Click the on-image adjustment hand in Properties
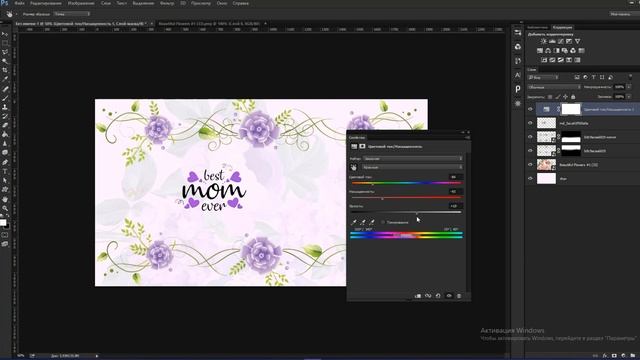640x360 pixels. 353,167
